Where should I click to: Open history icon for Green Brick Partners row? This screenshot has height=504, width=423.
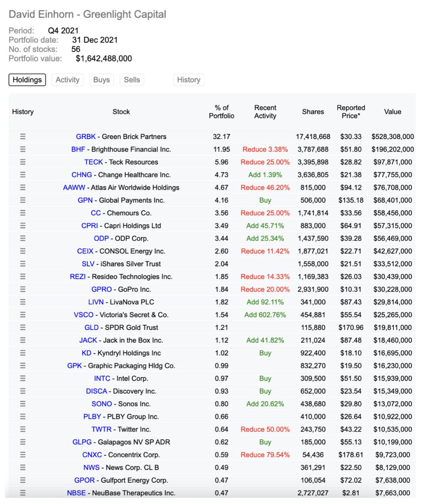tap(23, 136)
